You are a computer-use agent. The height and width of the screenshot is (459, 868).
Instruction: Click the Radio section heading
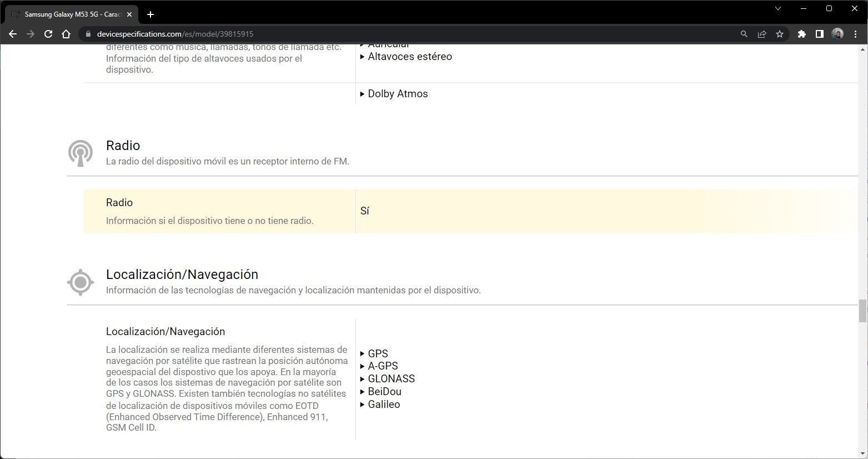[123, 146]
